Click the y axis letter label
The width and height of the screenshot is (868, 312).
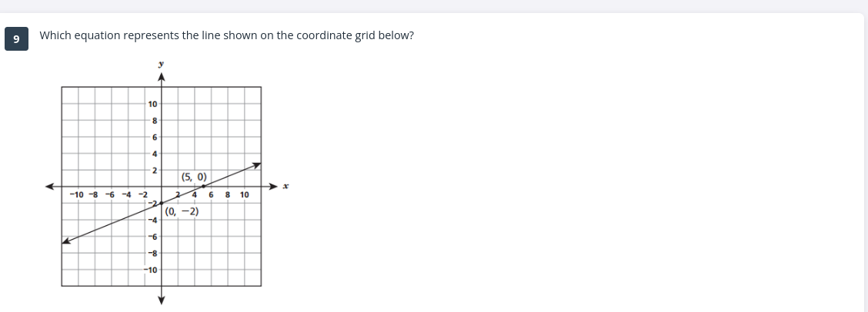pyautogui.click(x=162, y=65)
